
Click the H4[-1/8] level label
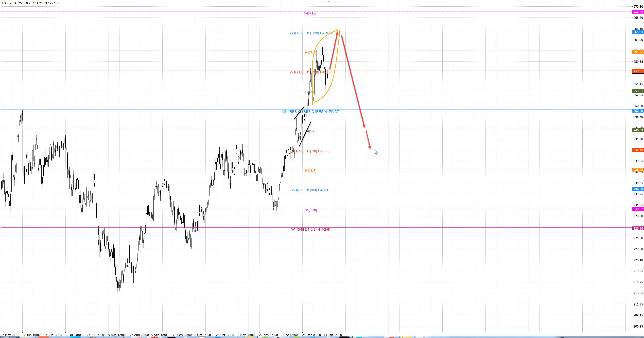pyautogui.click(x=310, y=210)
